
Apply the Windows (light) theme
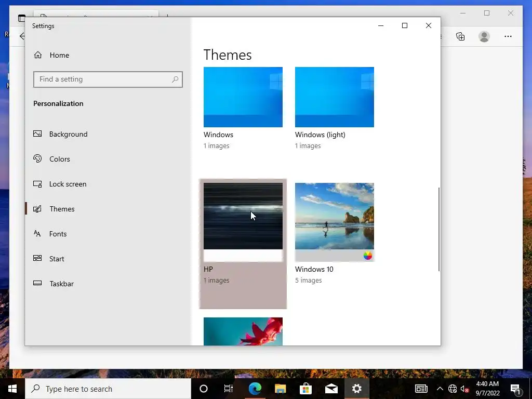(x=335, y=97)
